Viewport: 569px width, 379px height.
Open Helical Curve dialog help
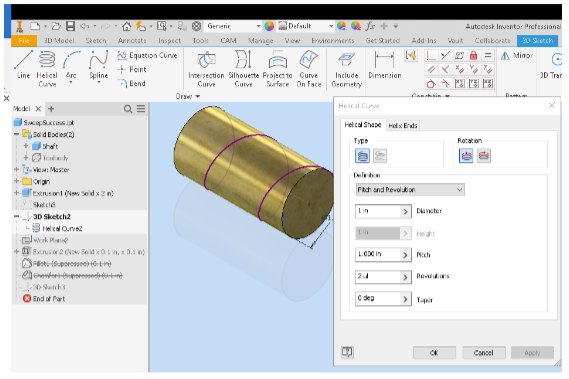coord(347,352)
